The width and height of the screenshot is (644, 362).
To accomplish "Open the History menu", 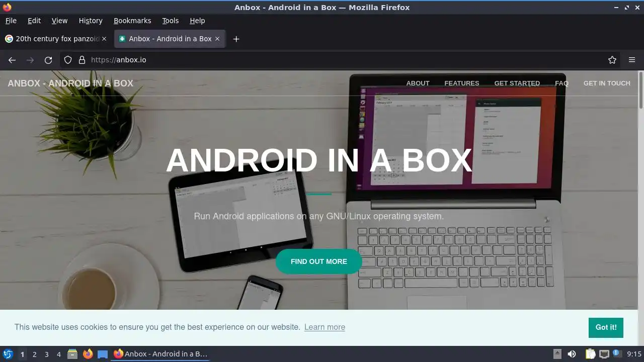I will point(91,21).
